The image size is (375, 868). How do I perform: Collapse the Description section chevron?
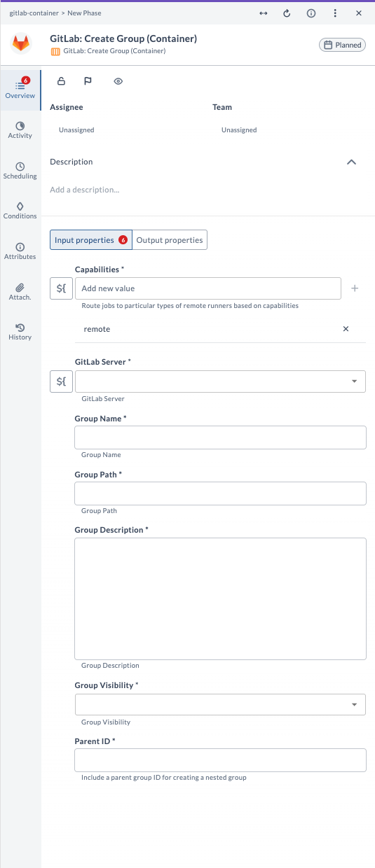coord(352,162)
